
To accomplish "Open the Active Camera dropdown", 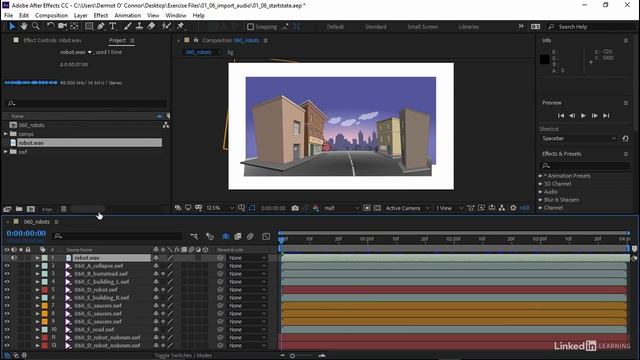I will [407, 208].
